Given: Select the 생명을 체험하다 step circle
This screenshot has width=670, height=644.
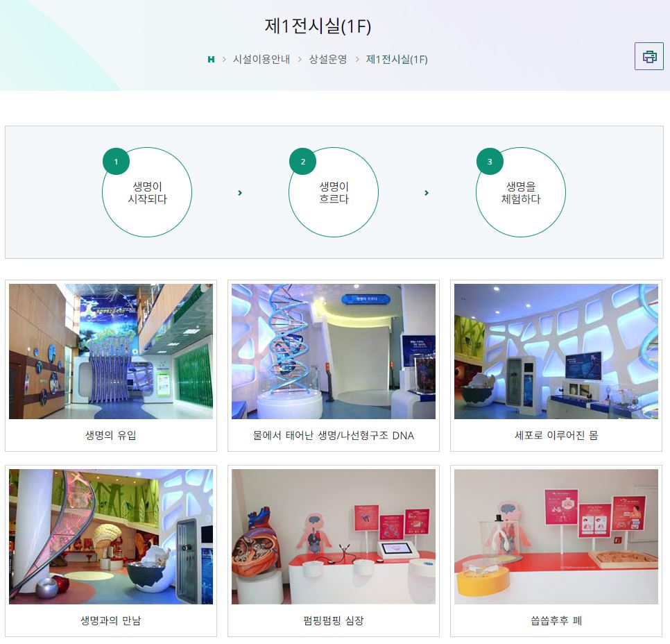Looking at the screenshot, I should pos(521,192).
